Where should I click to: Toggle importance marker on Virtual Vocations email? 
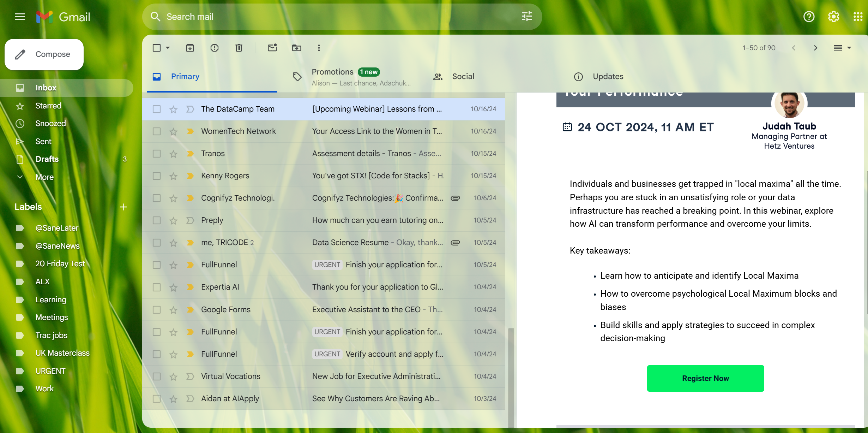[x=190, y=376]
